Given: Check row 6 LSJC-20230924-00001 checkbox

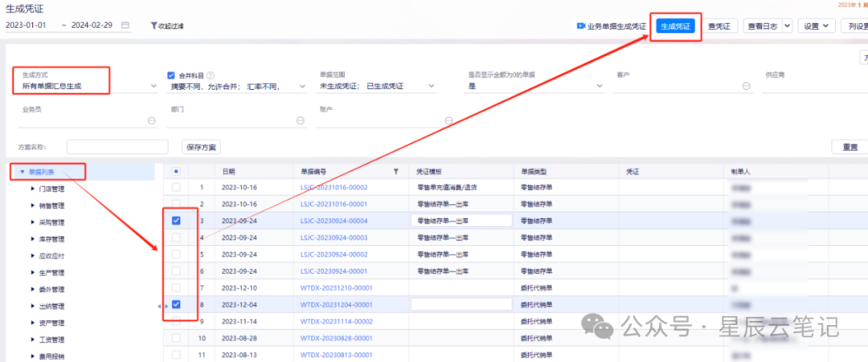Looking at the screenshot, I should (x=176, y=270).
